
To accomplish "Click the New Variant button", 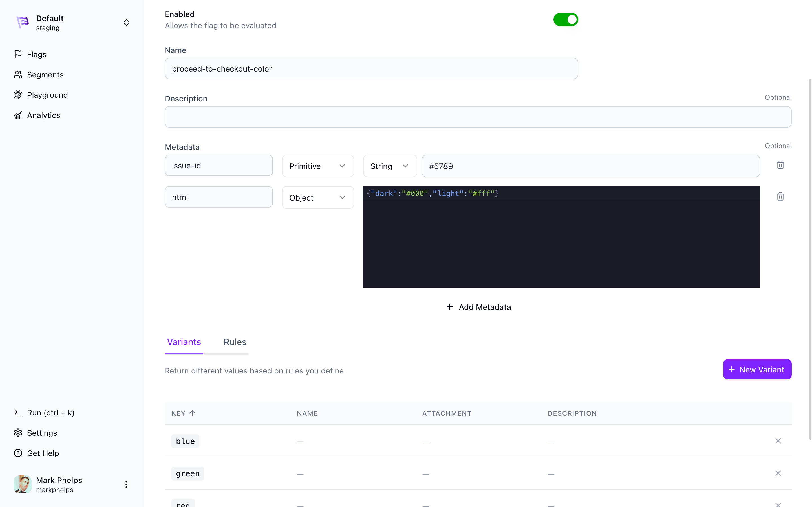I will [757, 370].
